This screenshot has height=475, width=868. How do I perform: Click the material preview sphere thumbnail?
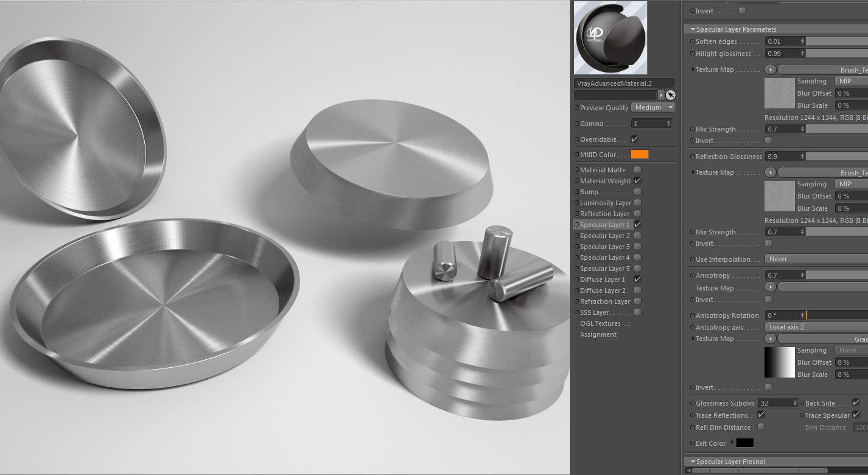(611, 38)
